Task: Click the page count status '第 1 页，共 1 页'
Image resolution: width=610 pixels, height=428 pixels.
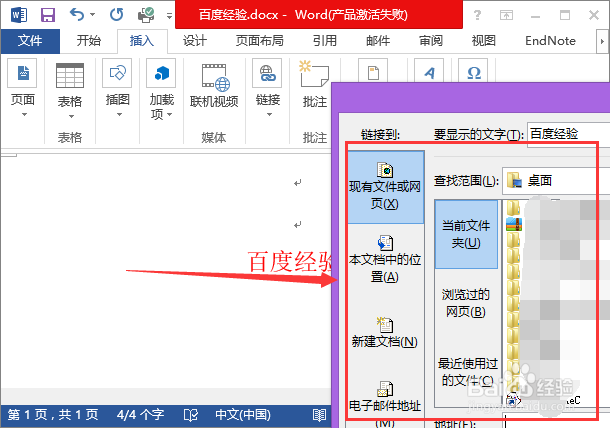Action: pos(53,415)
